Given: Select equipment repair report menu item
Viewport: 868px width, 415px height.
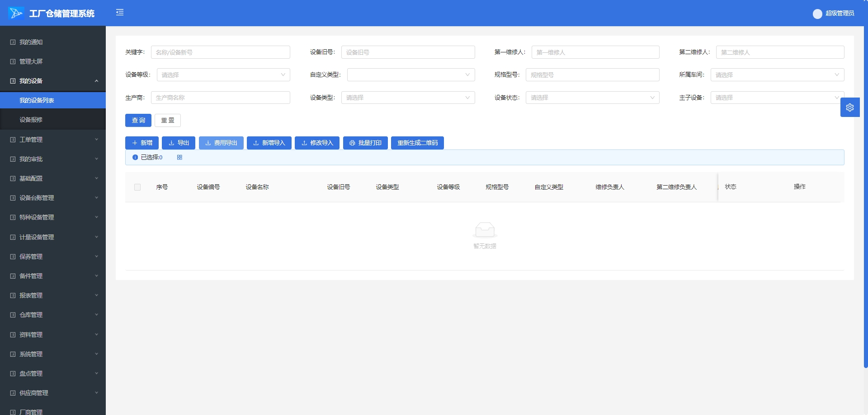Looking at the screenshot, I should (31, 120).
